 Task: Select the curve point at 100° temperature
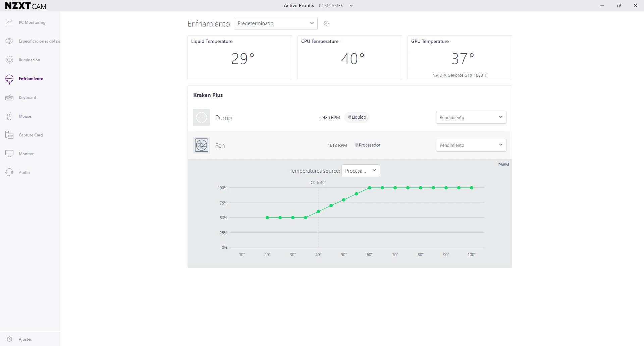click(472, 188)
